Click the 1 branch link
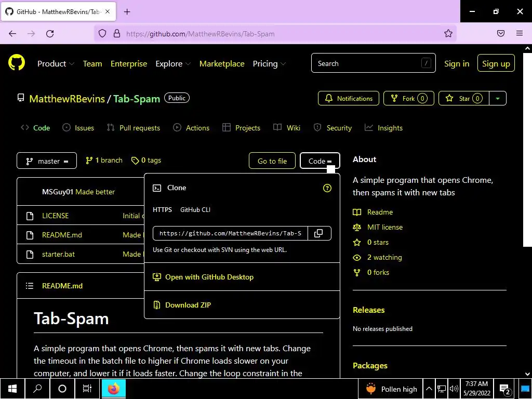Viewport: 532px width, 399px height. tap(104, 161)
